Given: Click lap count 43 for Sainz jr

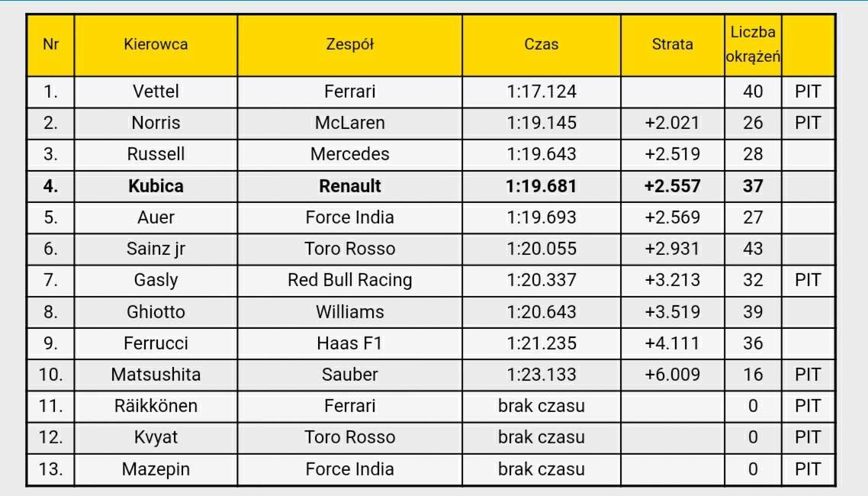Looking at the screenshot, I should pos(753,249).
